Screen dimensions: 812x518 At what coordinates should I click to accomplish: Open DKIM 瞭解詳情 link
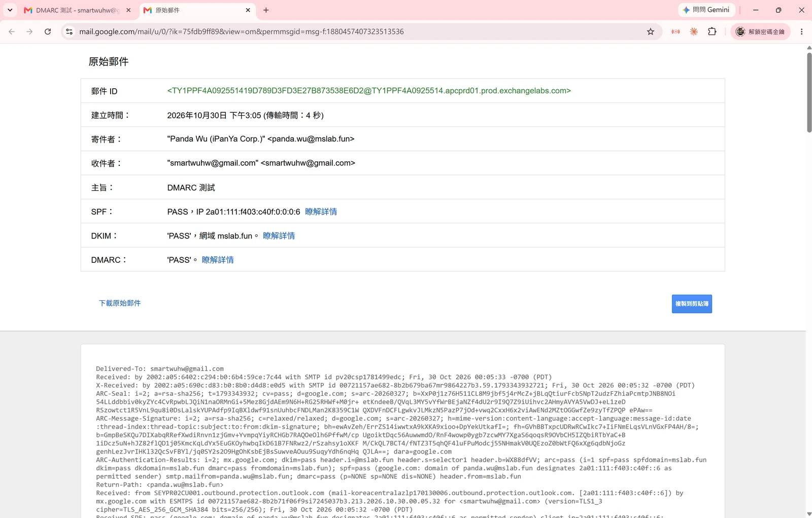coord(279,236)
